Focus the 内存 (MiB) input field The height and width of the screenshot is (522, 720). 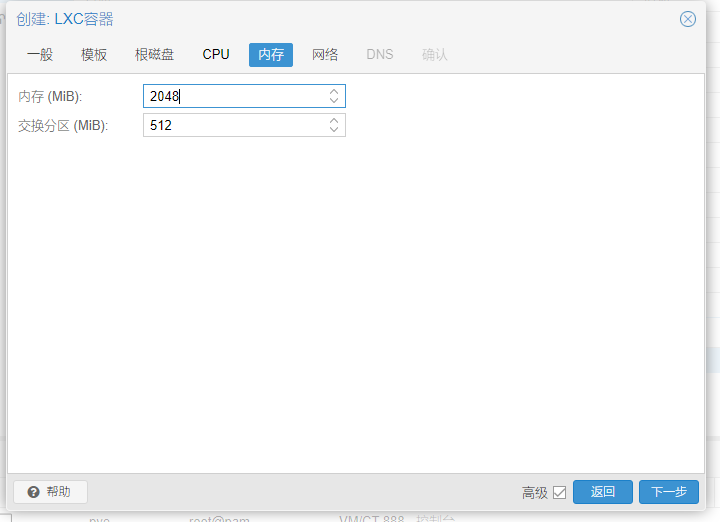(235, 96)
